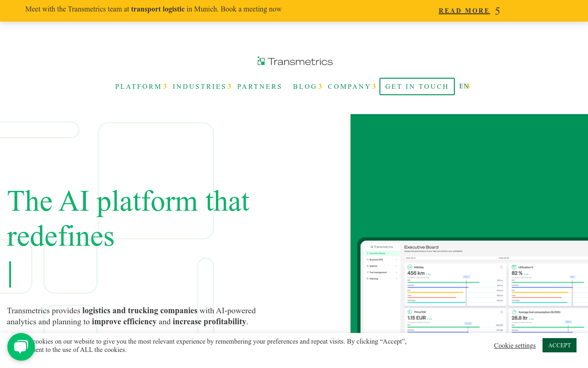Expand the Platform menu arrow
The image size is (588, 368).
pyautogui.click(x=165, y=86)
